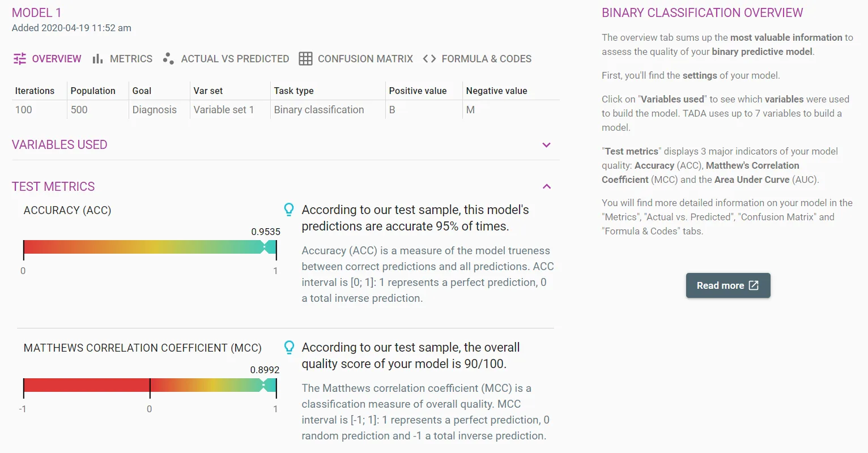This screenshot has height=453, width=868.
Task: Switch to the Metrics tab
Action: 122,59
